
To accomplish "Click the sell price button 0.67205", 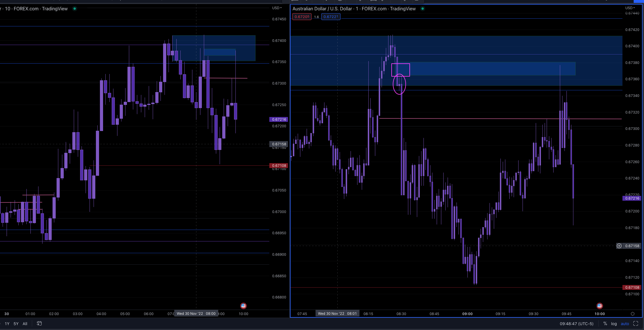I will pyautogui.click(x=302, y=17).
